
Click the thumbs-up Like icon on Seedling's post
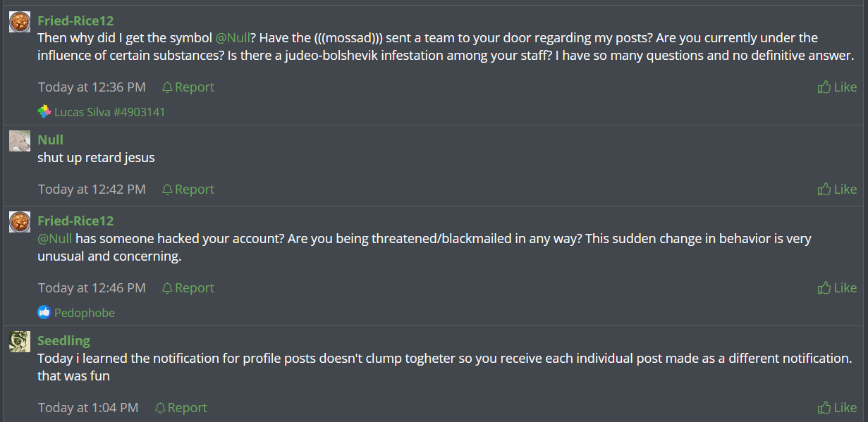coord(824,408)
